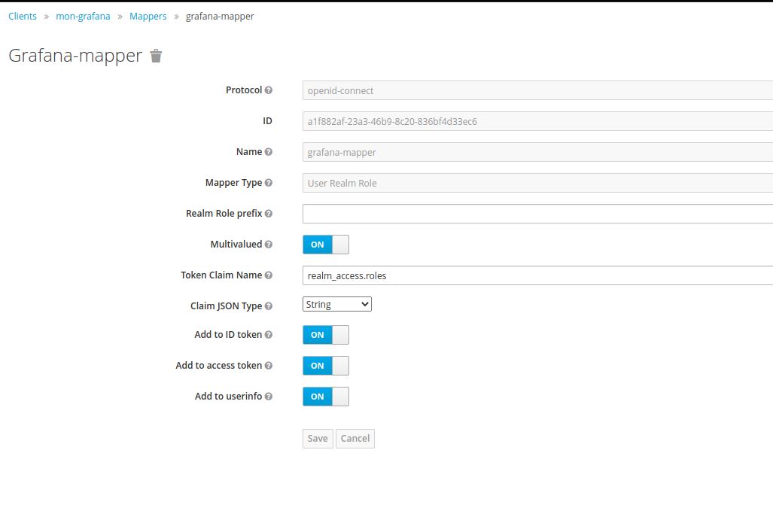Show help tooltip for Token Claim Name

(268, 275)
